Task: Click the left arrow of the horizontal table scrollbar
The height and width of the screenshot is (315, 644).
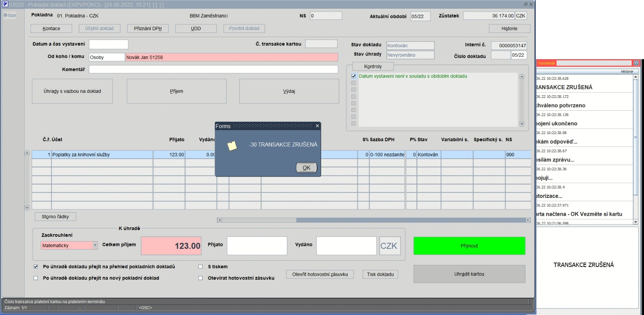Action: [219, 220]
